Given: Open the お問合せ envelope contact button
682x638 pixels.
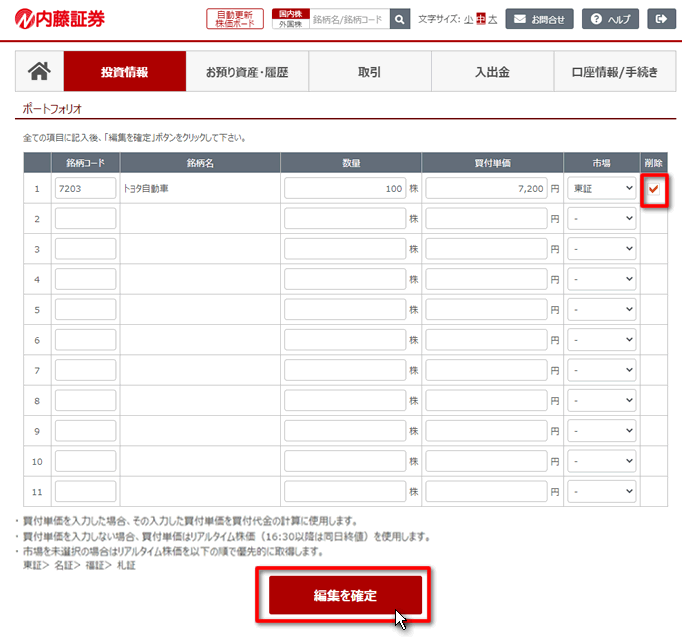Looking at the screenshot, I should (x=539, y=19).
